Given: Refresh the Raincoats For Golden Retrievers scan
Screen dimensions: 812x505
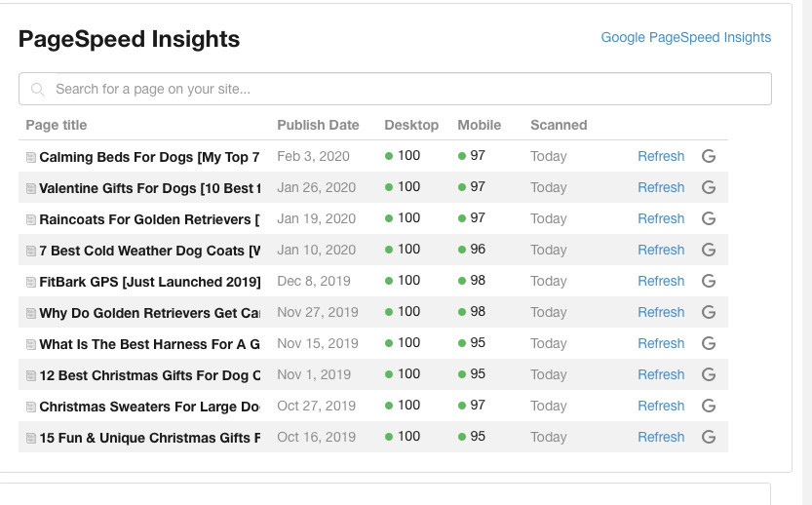Looking at the screenshot, I should click(661, 218).
